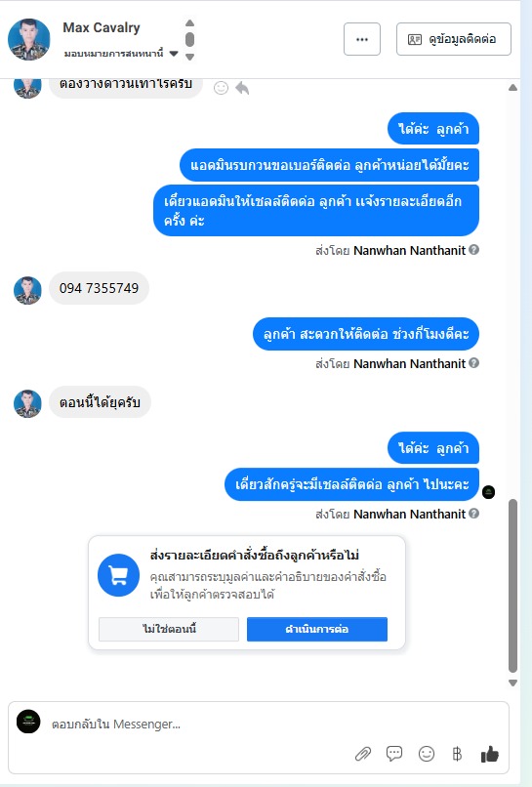Image resolution: width=532 pixels, height=787 pixels.
Task: Open the saved replies speech bubble icon
Action: 394,754
